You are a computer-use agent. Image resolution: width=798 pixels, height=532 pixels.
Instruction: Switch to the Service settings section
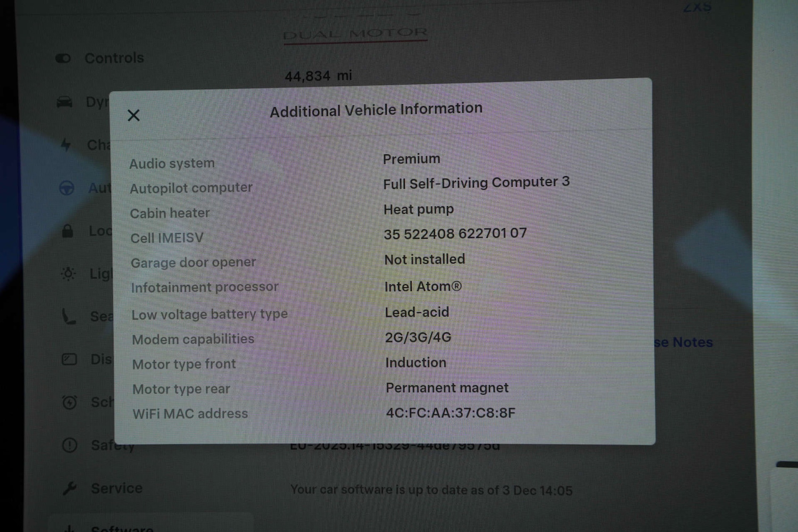(117, 488)
